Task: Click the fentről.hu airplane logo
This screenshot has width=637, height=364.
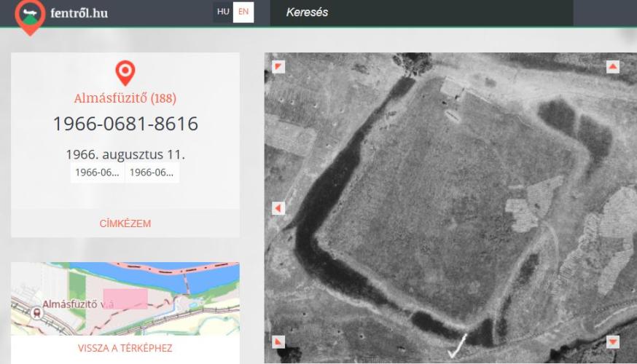Action: [30, 15]
